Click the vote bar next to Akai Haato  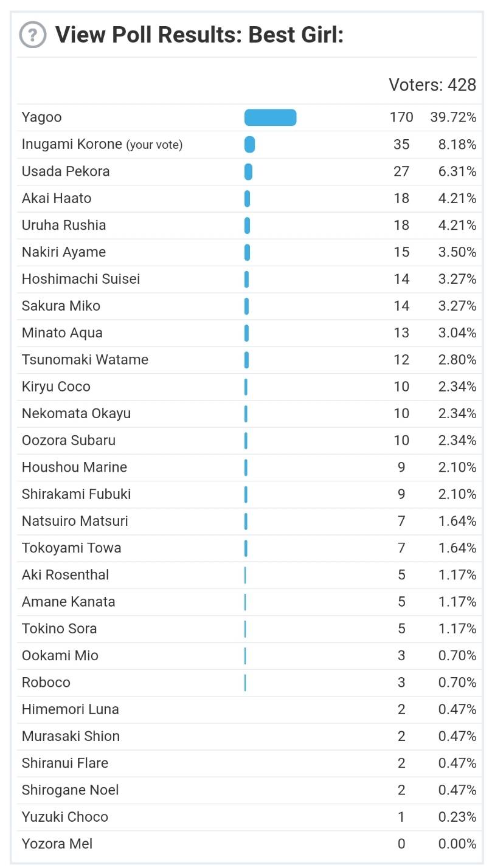(x=247, y=198)
